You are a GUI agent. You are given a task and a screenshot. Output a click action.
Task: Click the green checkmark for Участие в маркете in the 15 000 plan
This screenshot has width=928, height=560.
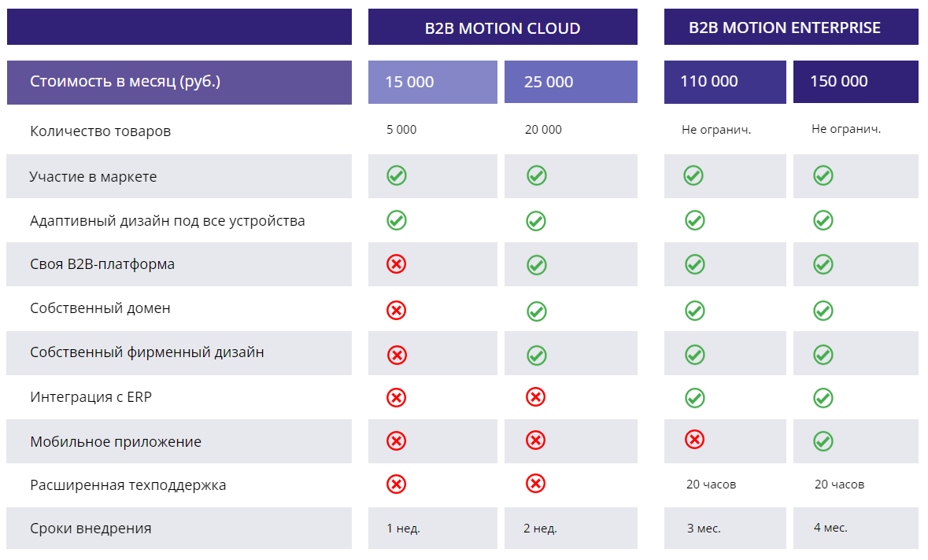pyautogui.click(x=397, y=175)
